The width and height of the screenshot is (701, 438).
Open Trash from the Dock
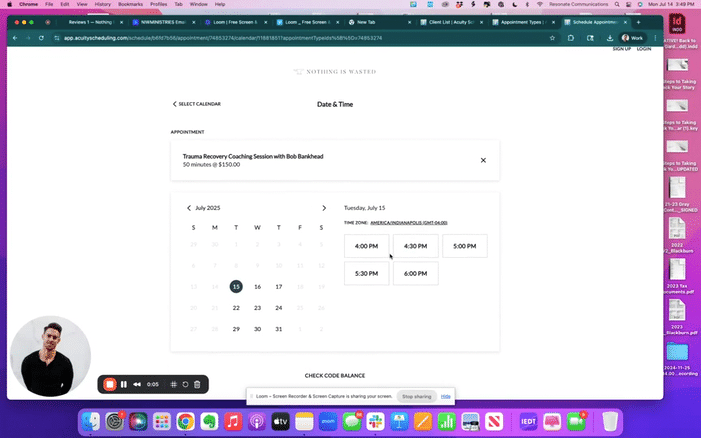pos(610,421)
